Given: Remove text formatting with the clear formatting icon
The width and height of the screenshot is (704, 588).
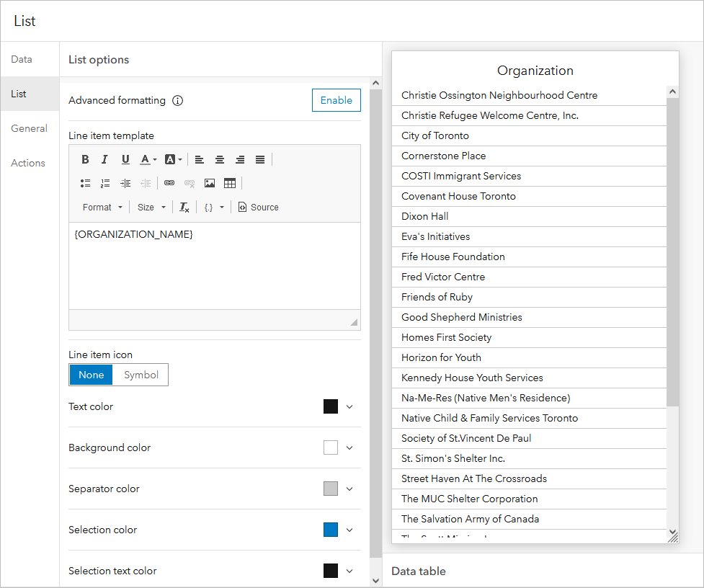Looking at the screenshot, I should 183,207.
